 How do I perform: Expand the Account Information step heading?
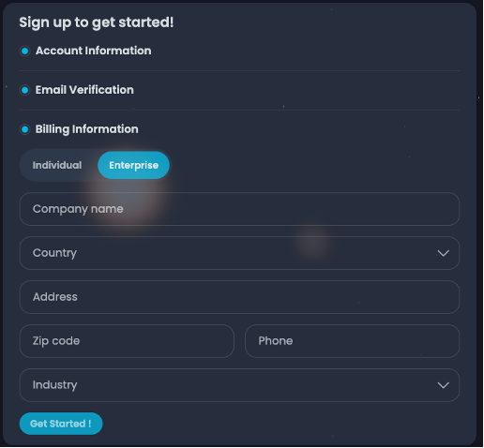(94, 51)
